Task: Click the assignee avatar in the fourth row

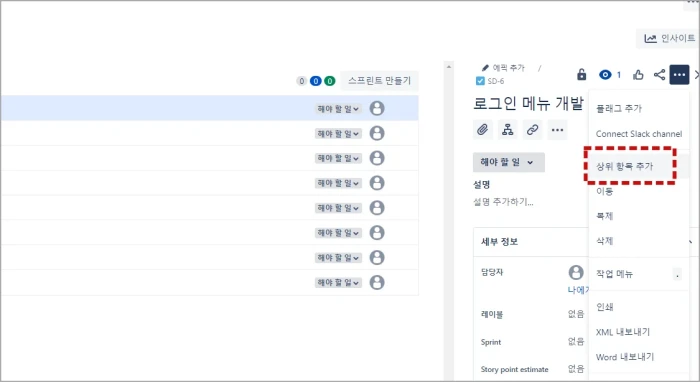Action: point(377,183)
